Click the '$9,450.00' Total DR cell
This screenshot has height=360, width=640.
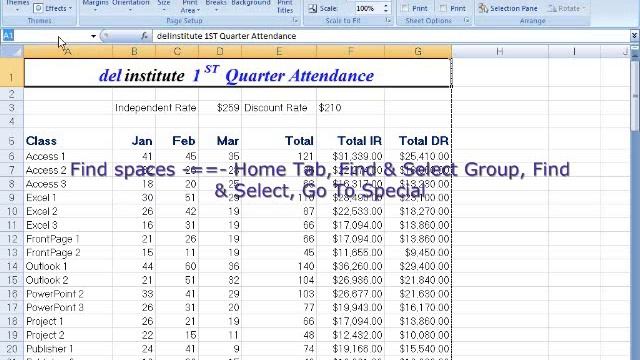point(418,253)
